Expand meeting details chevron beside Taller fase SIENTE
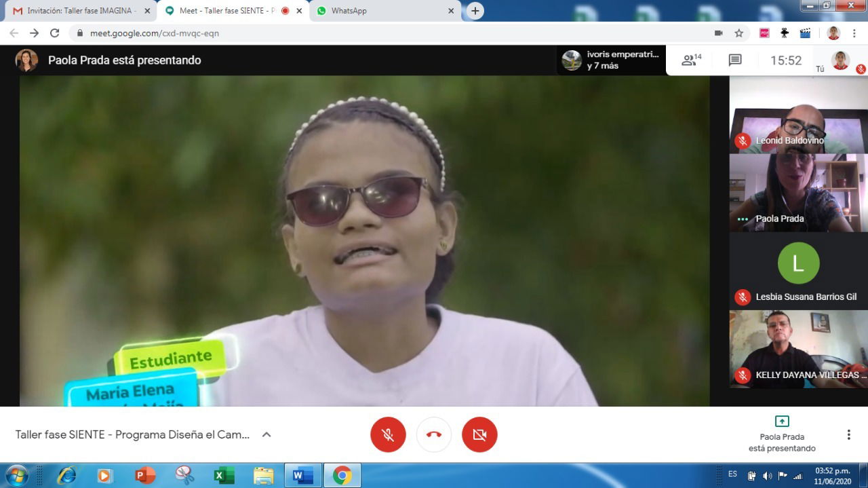Screen dimensions: 868x488 (267, 434)
